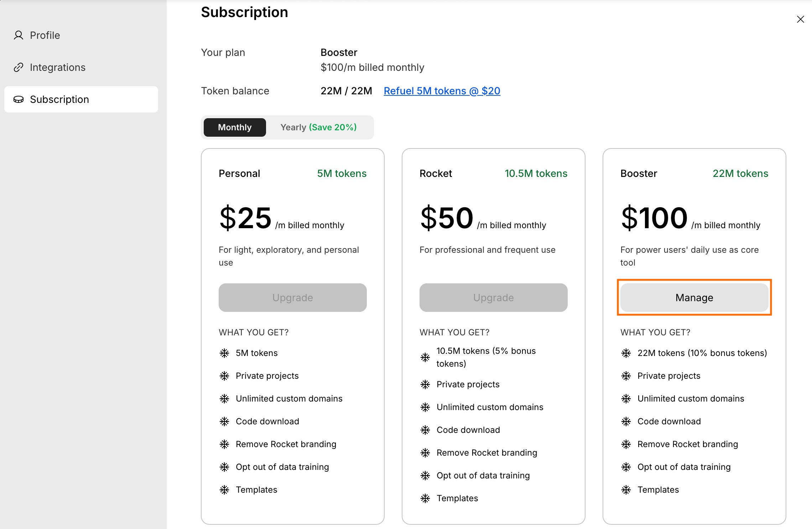
Task: Click Refuel 5M tokens @ $20 link
Action: pyautogui.click(x=442, y=91)
